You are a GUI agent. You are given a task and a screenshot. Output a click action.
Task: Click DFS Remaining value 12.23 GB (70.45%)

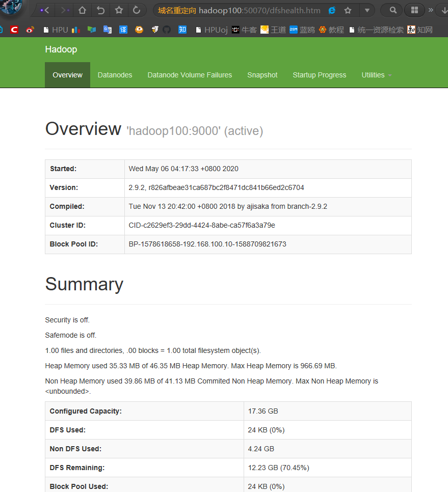(279, 468)
